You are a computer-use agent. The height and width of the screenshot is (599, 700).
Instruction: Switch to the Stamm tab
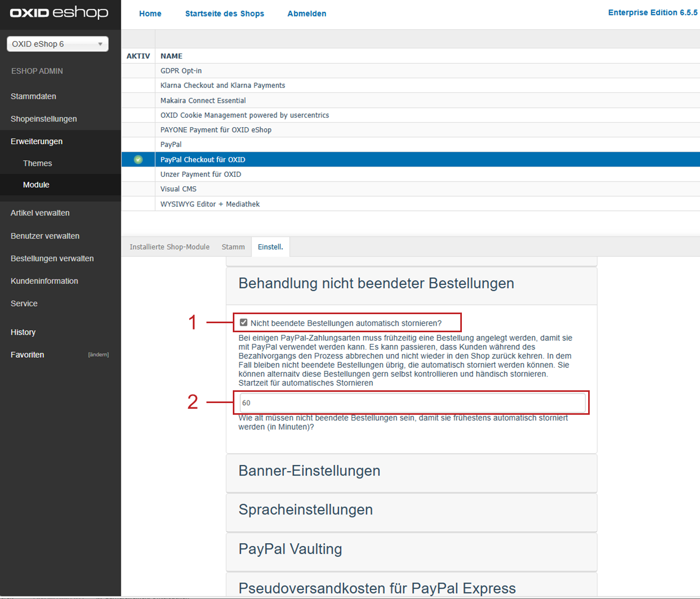click(x=233, y=247)
